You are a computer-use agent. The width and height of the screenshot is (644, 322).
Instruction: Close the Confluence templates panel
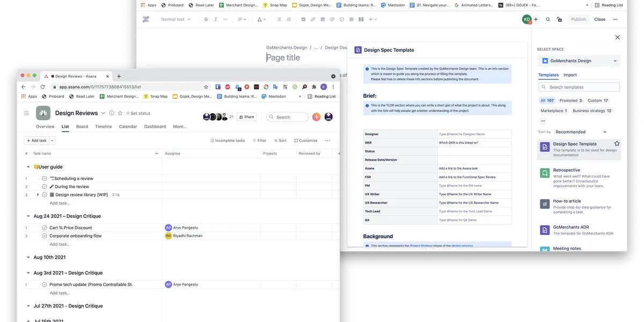point(617,38)
